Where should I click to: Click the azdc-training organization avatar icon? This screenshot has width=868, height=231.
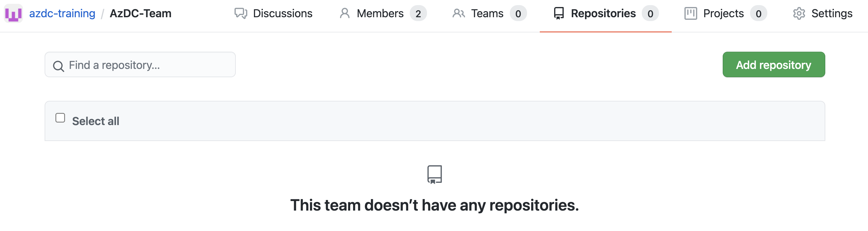13,13
